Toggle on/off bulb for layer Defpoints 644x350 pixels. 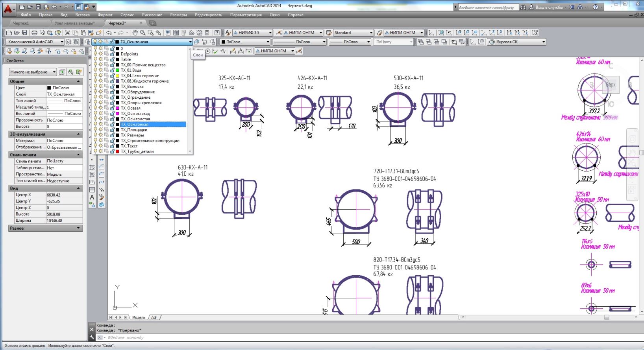[95, 54]
